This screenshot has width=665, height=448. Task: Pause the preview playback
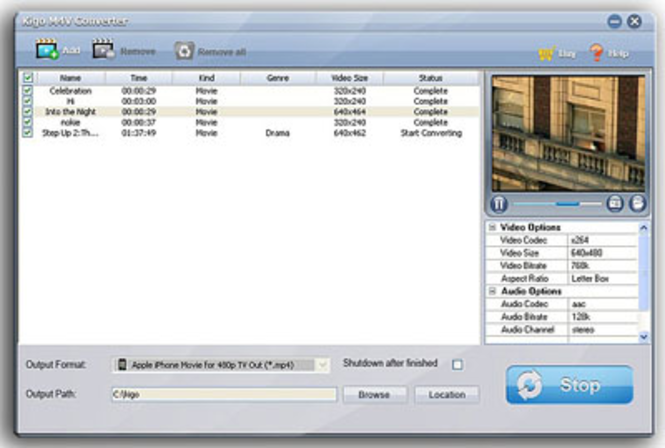click(499, 204)
